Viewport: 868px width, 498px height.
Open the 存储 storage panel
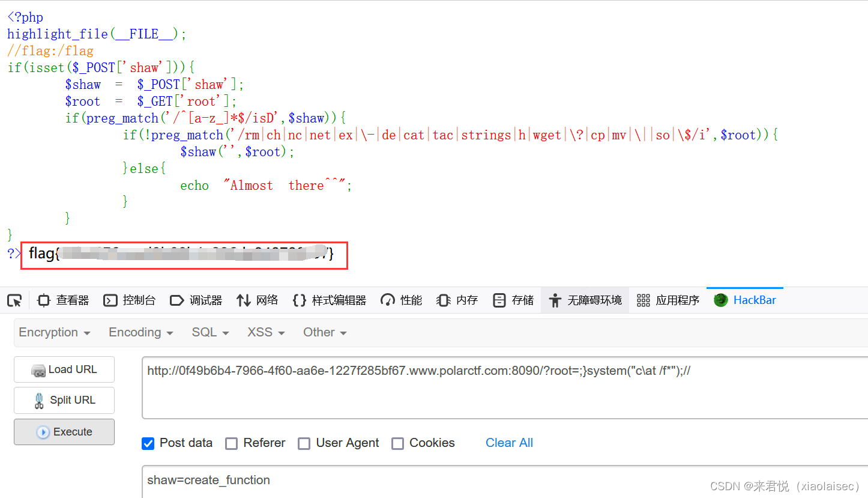pos(512,300)
